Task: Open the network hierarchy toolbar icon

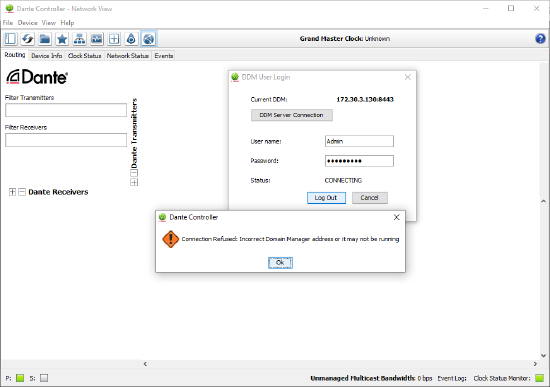Action: click(79, 39)
